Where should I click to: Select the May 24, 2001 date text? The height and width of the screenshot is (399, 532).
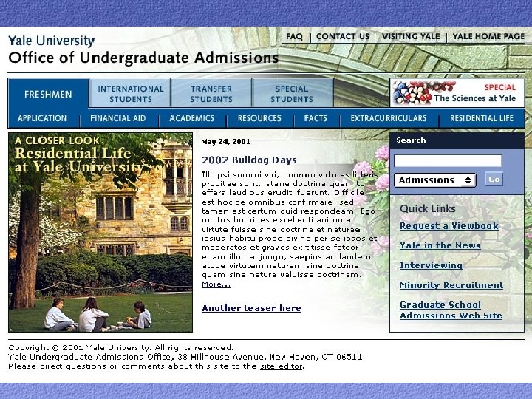point(225,141)
